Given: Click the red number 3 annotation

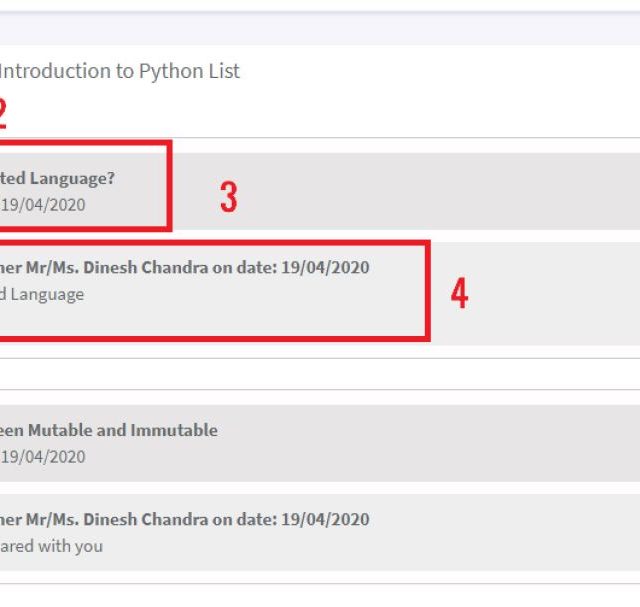Looking at the screenshot, I should [229, 197].
